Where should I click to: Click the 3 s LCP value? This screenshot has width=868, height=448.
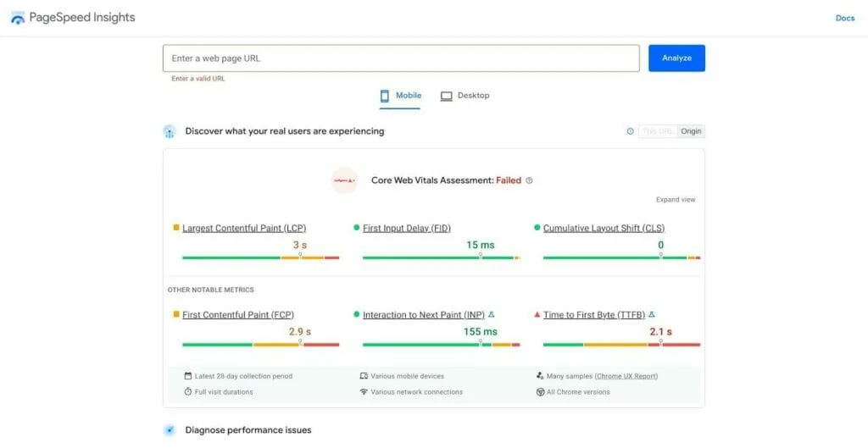[x=300, y=245]
